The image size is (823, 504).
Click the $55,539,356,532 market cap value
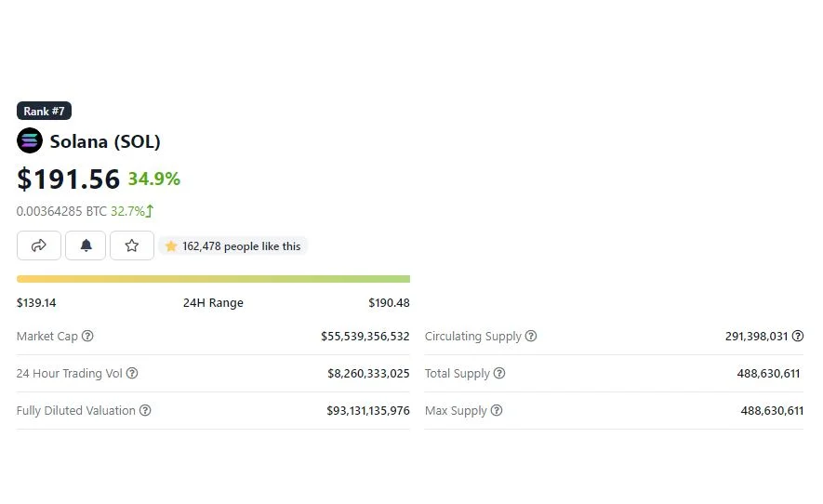[x=365, y=336]
